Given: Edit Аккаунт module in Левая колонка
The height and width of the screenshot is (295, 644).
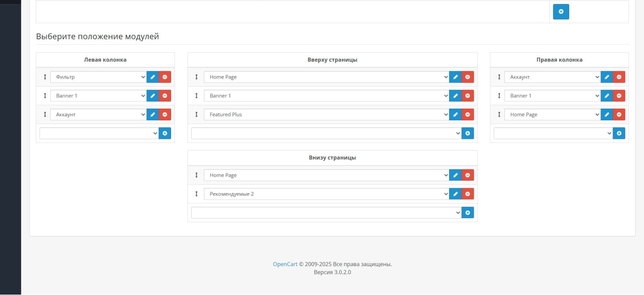Looking at the screenshot, I should [153, 115].
